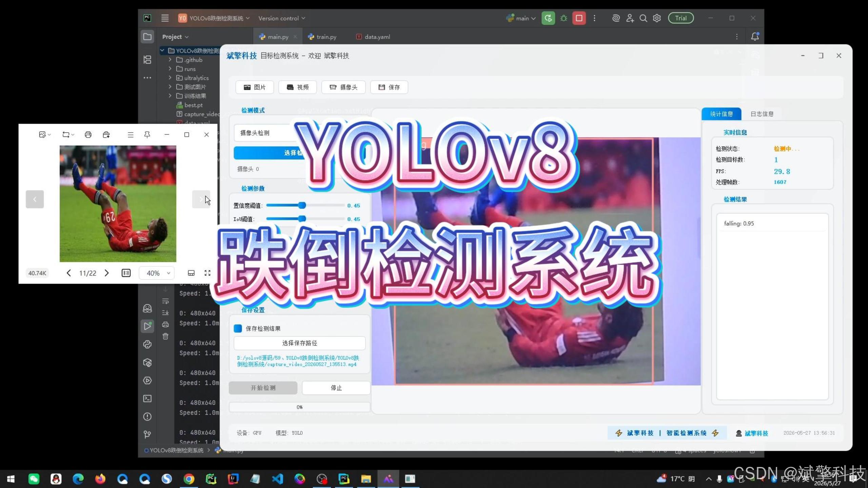Open Google Chrome from taskbar

tap(189, 479)
